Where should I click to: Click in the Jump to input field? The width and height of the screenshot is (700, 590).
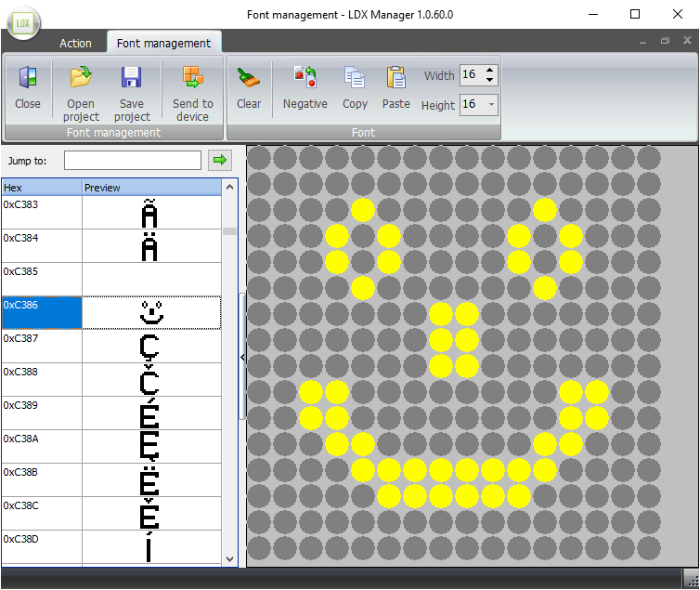coord(132,161)
